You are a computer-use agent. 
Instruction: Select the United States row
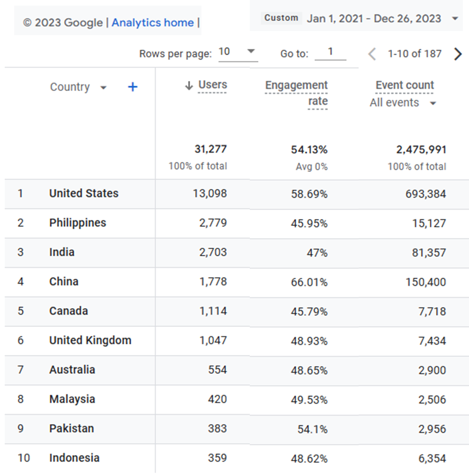(83, 193)
